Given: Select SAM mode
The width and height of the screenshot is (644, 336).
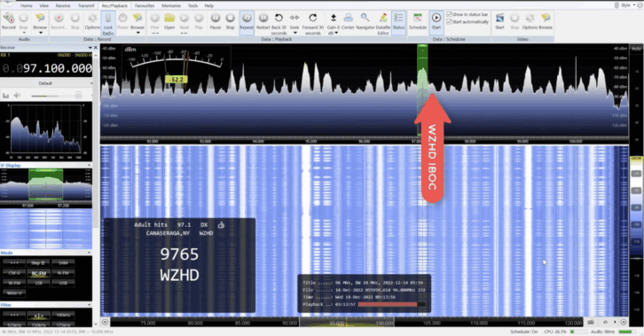Looking at the screenshot, I should click(63, 263).
